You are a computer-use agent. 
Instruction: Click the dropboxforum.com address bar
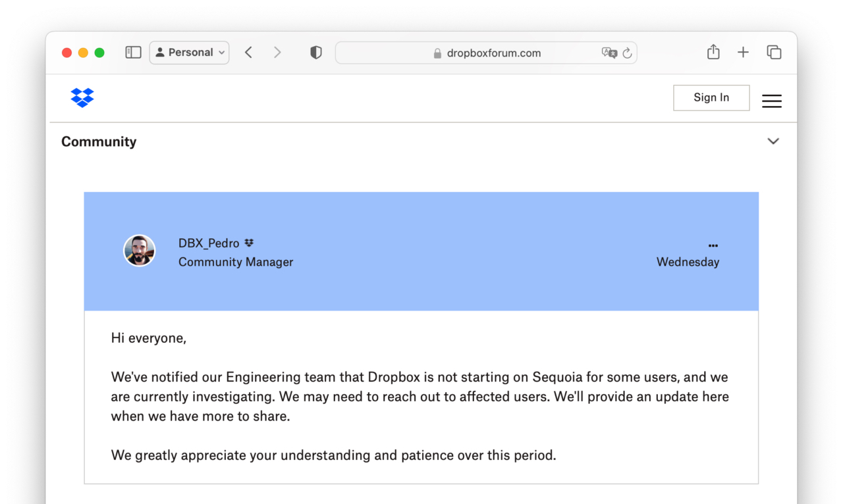(486, 53)
